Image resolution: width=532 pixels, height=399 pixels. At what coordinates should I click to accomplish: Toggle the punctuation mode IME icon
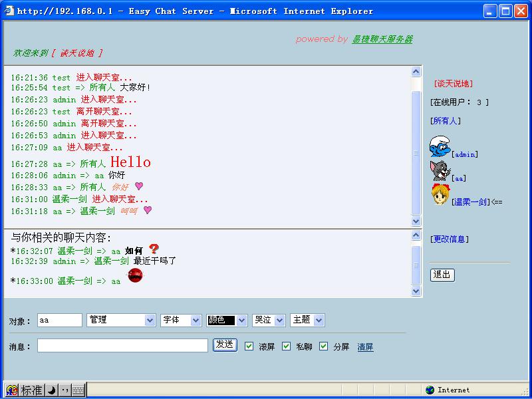pos(65,390)
